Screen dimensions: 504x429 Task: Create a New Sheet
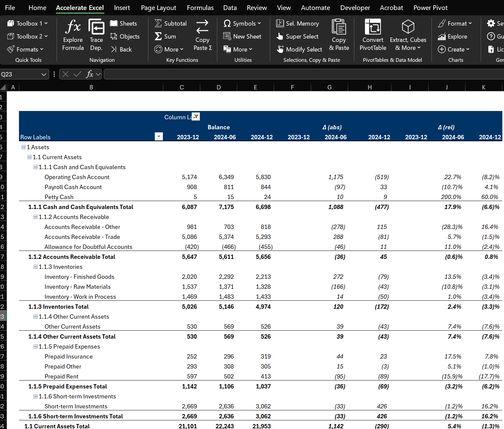coord(242,36)
